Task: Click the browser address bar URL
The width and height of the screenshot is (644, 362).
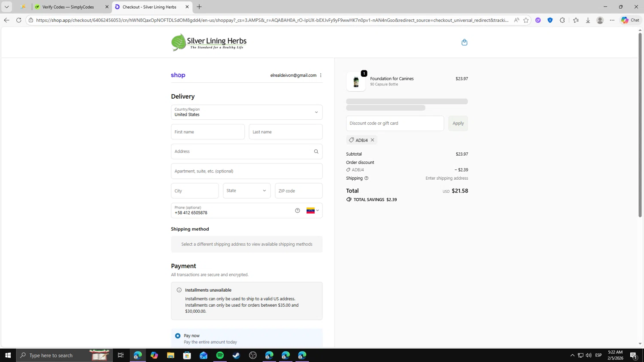Action: click(272, 20)
